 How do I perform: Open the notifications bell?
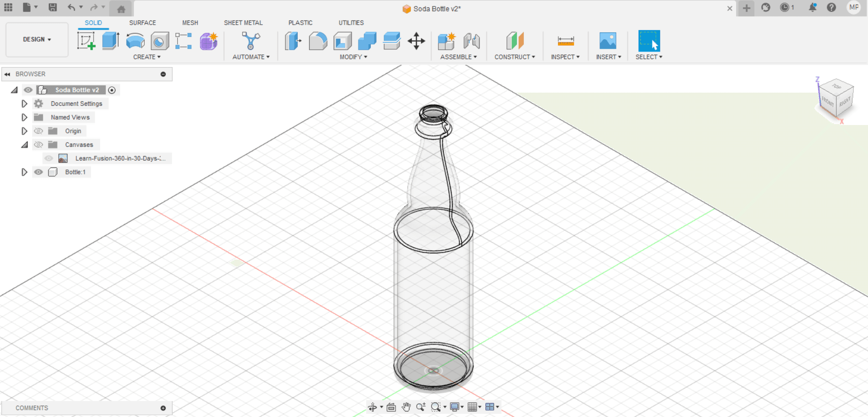(812, 7)
